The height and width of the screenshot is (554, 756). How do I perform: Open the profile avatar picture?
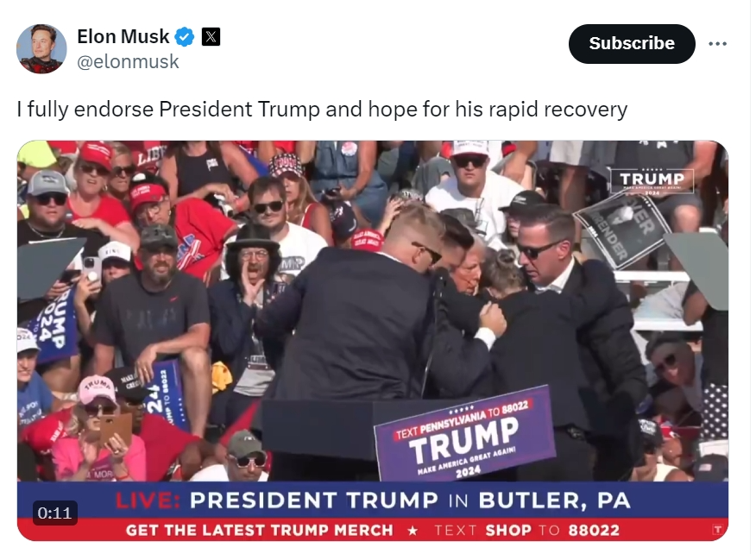[41, 48]
